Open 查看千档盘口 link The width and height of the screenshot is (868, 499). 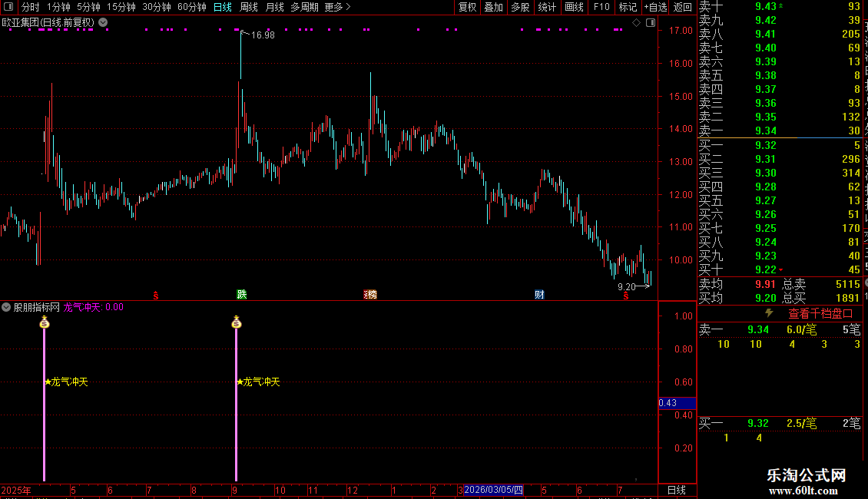click(x=820, y=314)
